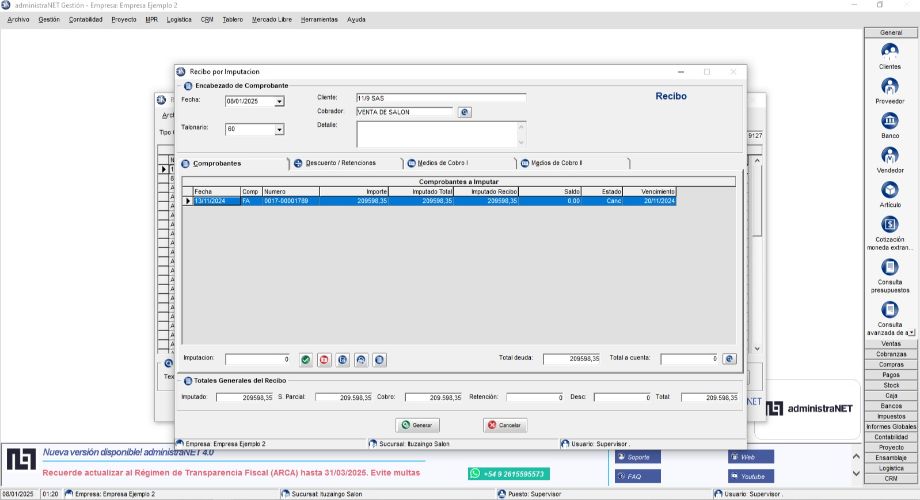Click the button beside Total a cuenta
The image size is (920, 500).
point(729,359)
